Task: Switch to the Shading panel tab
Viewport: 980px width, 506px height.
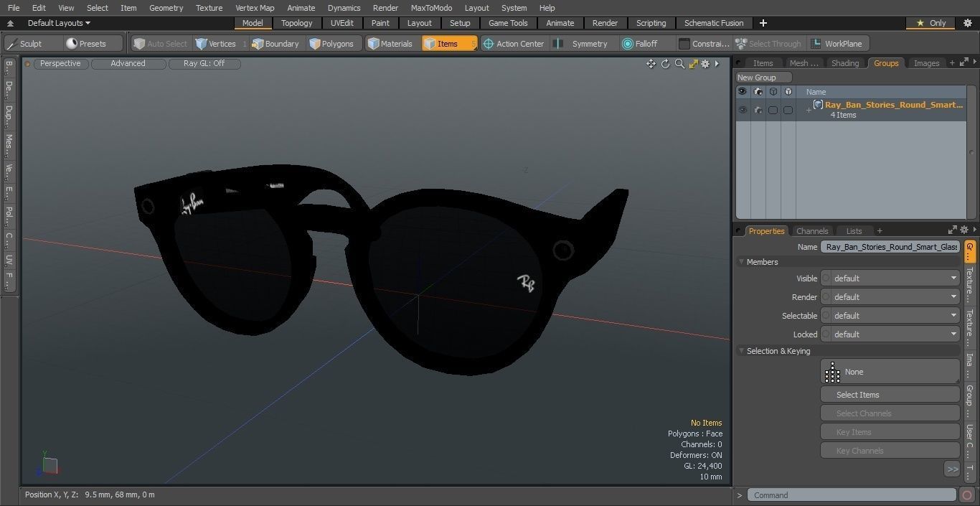Action: (845, 63)
